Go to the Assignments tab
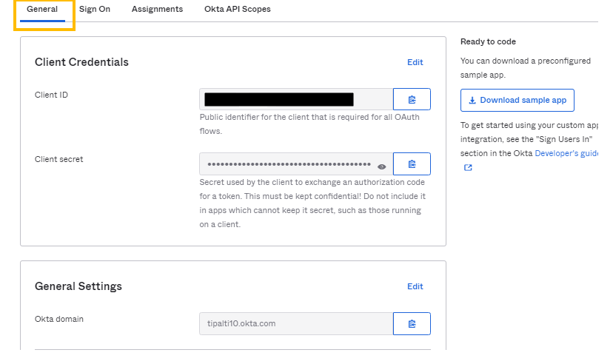Viewport: 613px width, 364px height. tap(157, 10)
